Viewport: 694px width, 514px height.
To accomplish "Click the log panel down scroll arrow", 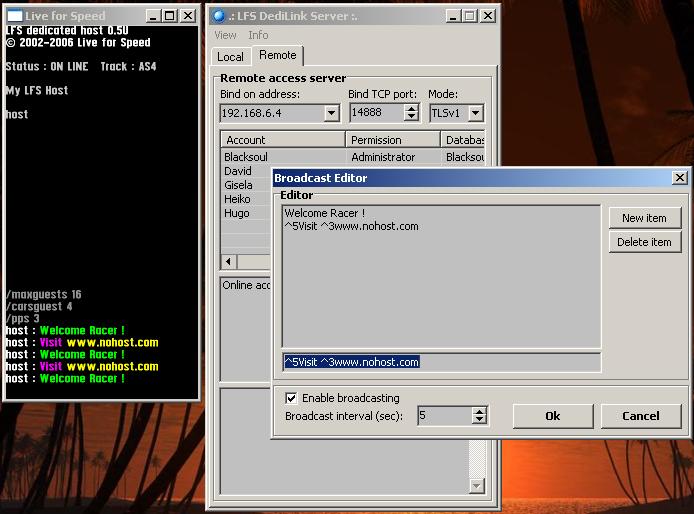I will pyautogui.click(x=477, y=486).
